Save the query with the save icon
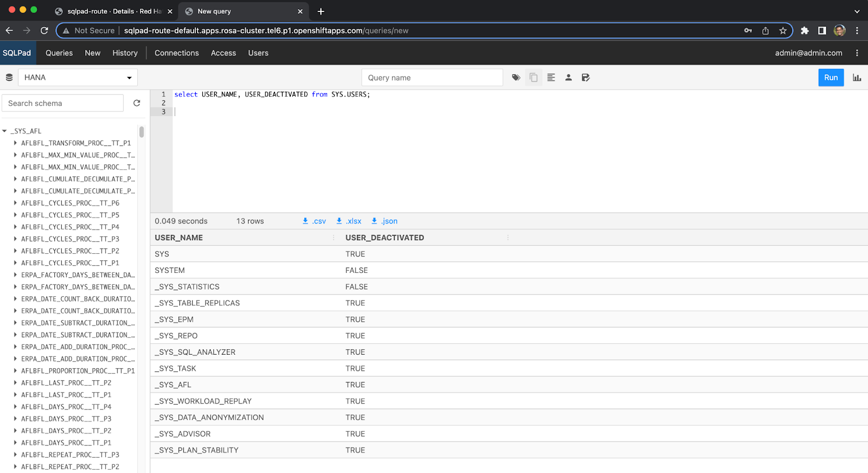The image size is (868, 473). tap(585, 78)
